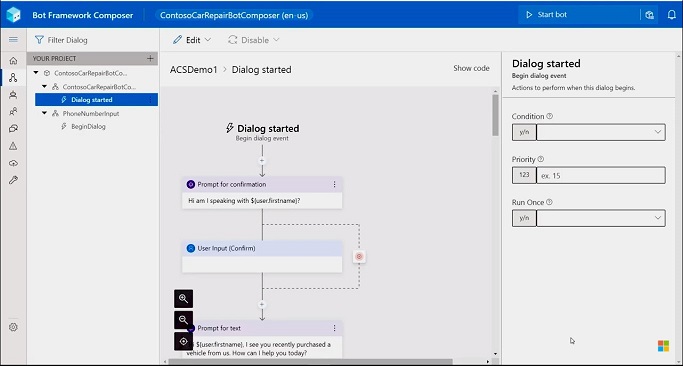The width and height of the screenshot is (683, 366).
Task: Open Prompt for confirmation options menu
Action: [x=335, y=184]
